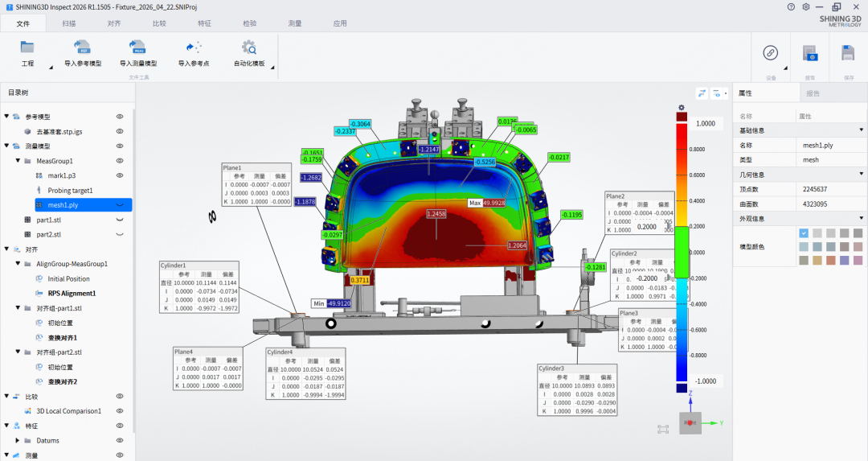
Task: Collapse the MeasGroup1 node
Action: (18, 161)
